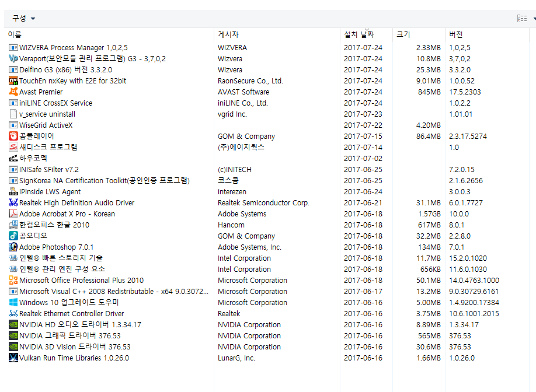This screenshot has width=536, height=392.
Task: Expand the view options dropdown arrow
Action: tap(534, 19)
